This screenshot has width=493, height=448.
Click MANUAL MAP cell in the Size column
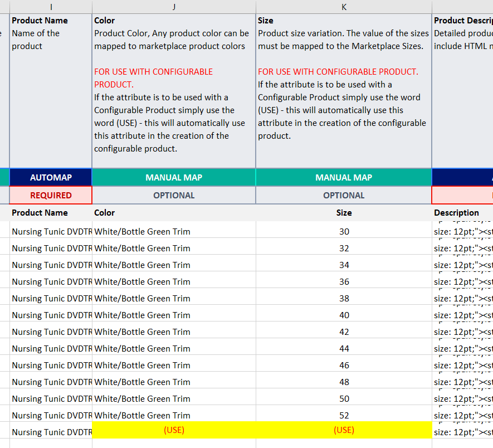pos(344,177)
